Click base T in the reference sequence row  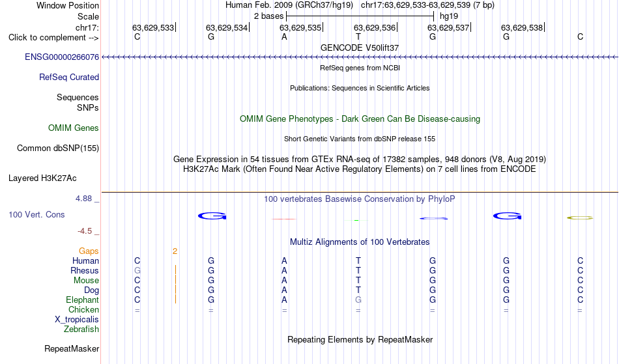(x=358, y=37)
